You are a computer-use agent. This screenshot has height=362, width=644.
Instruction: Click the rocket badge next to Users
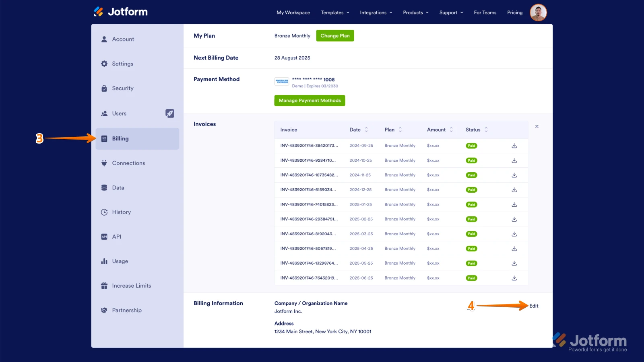tap(170, 113)
